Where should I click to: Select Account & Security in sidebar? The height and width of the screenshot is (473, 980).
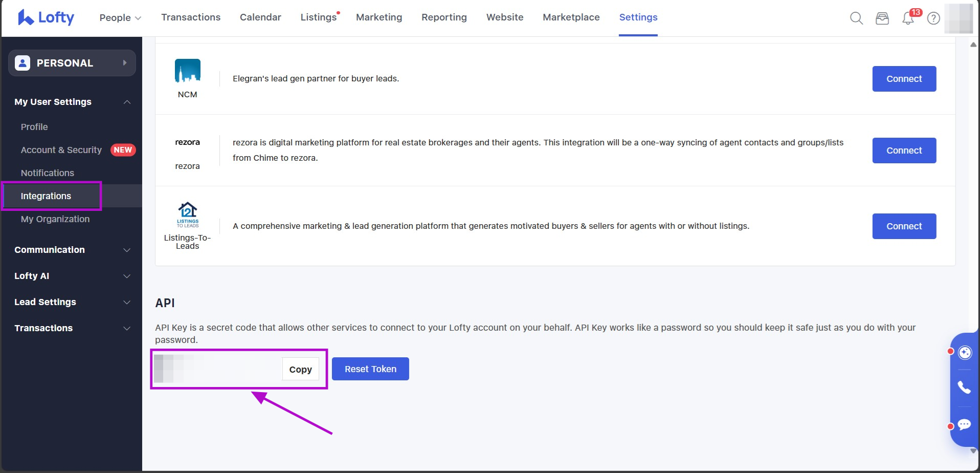click(x=61, y=150)
